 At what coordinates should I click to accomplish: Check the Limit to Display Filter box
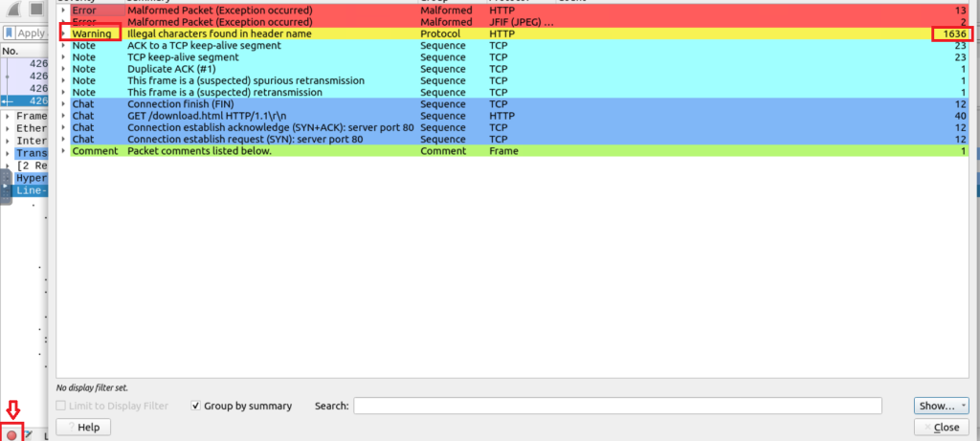[x=63, y=406]
